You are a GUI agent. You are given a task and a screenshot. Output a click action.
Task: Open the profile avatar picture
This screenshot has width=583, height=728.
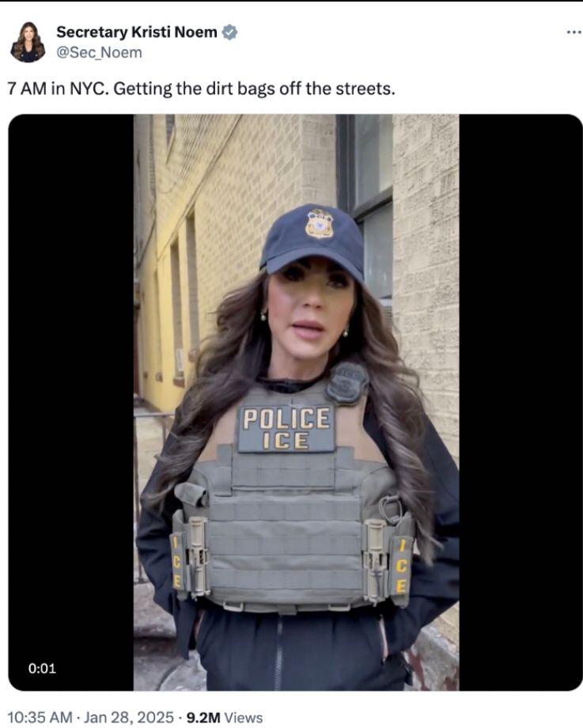[28, 42]
